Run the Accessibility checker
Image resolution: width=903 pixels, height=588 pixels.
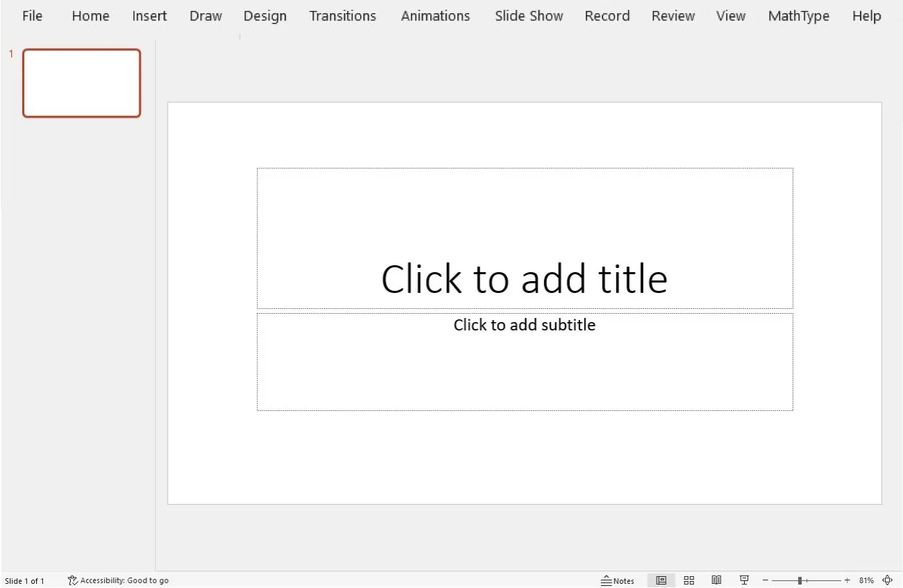[x=118, y=580]
